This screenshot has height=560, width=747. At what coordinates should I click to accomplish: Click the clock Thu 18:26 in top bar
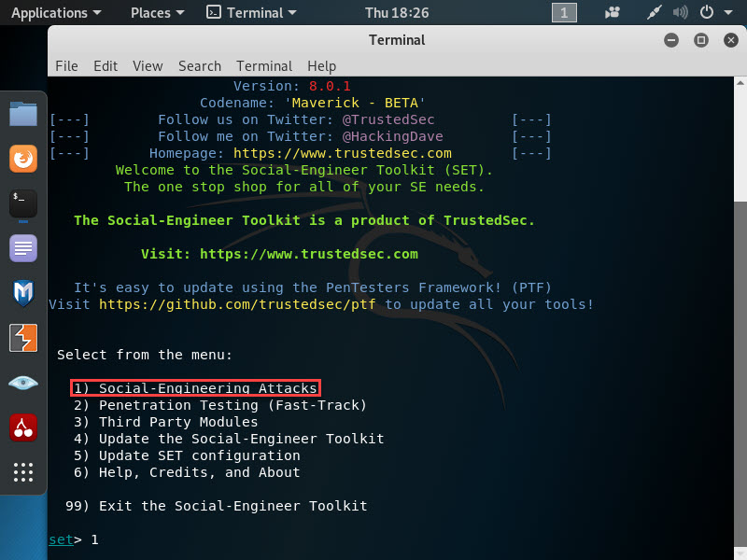[x=397, y=13]
